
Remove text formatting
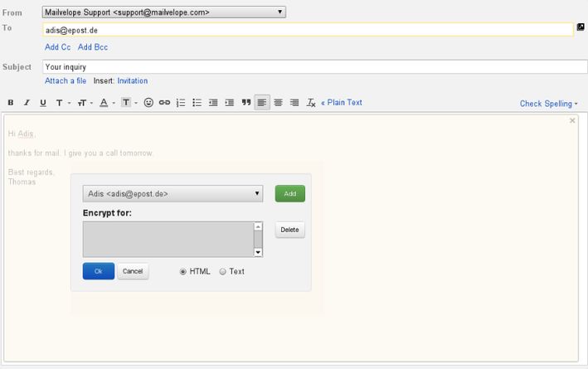point(311,102)
